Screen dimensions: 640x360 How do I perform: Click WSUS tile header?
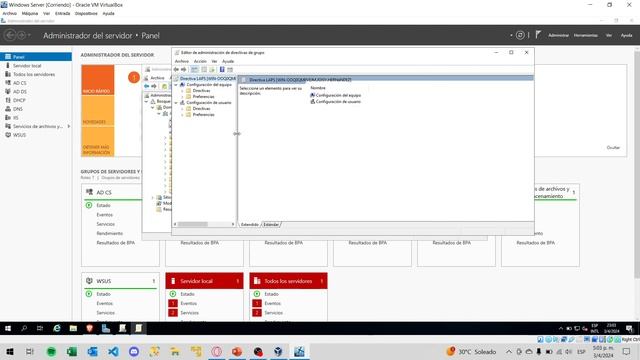click(120, 281)
